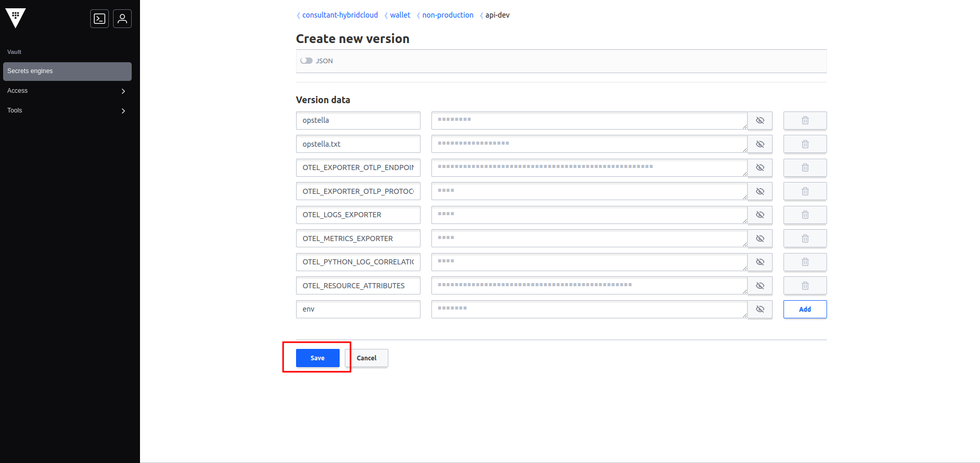980x463 pixels.
Task: Edit the OTEL_PYTHON_LOG_CORRELATION key field
Action: (358, 262)
